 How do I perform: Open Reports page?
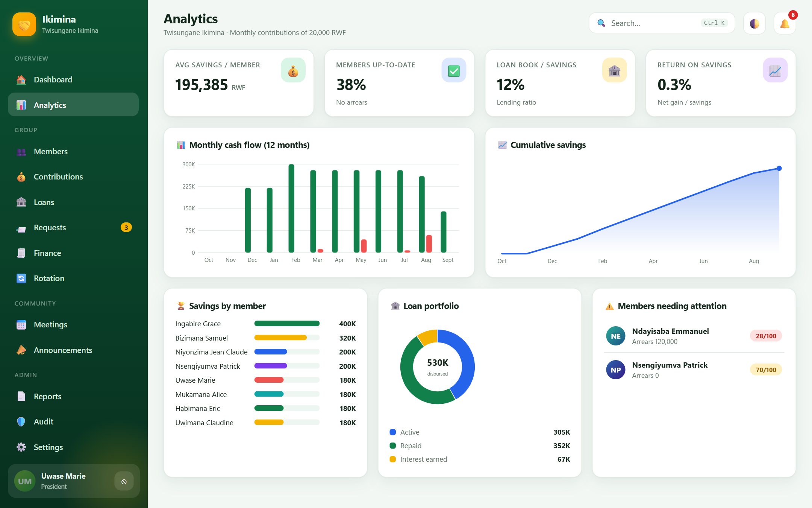(73, 396)
